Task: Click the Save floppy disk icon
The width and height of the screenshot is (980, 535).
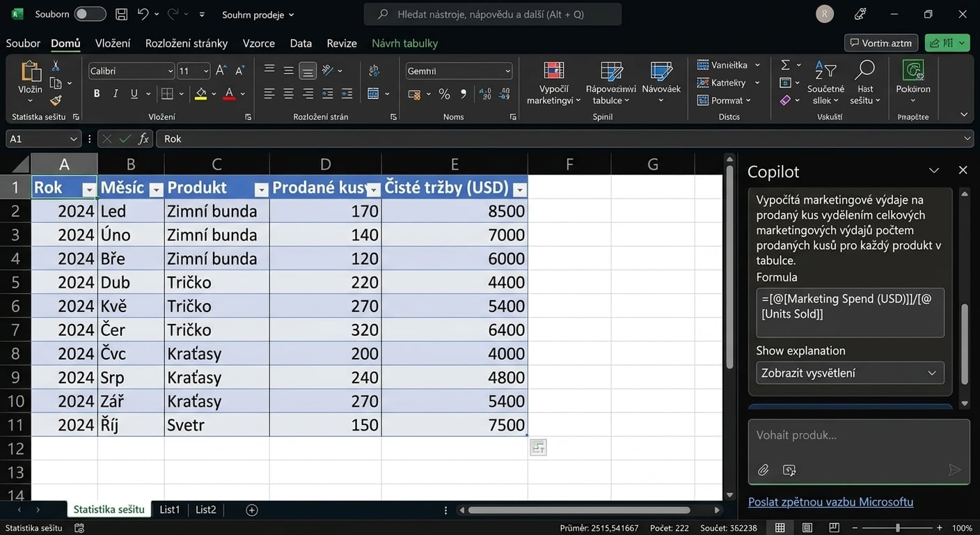Action: coord(122,14)
